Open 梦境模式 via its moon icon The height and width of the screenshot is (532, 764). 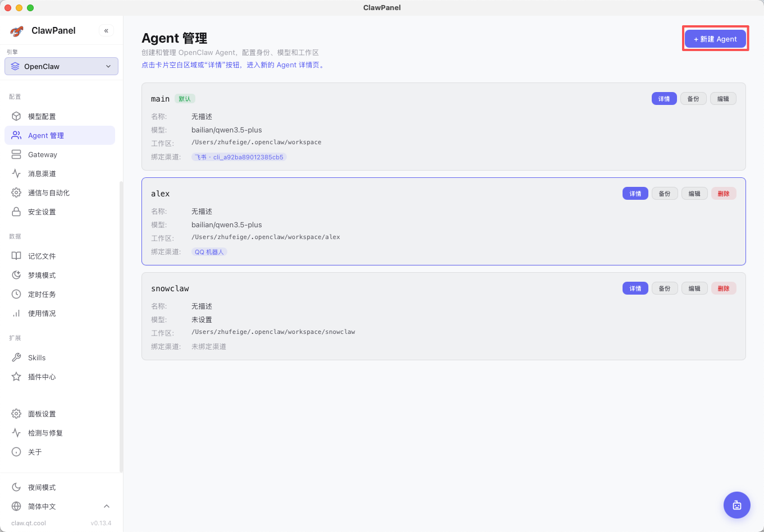(x=16, y=275)
